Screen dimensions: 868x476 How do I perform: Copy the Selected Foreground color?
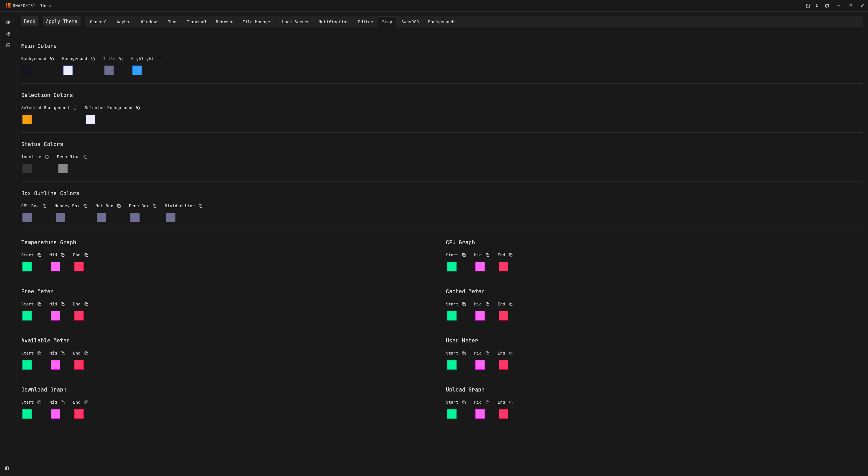click(x=138, y=108)
